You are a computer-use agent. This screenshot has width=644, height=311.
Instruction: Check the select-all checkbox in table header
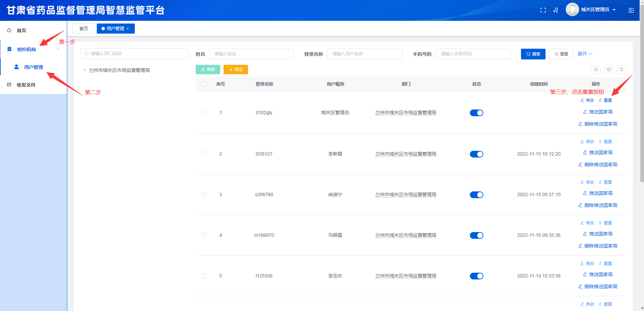coord(204,84)
